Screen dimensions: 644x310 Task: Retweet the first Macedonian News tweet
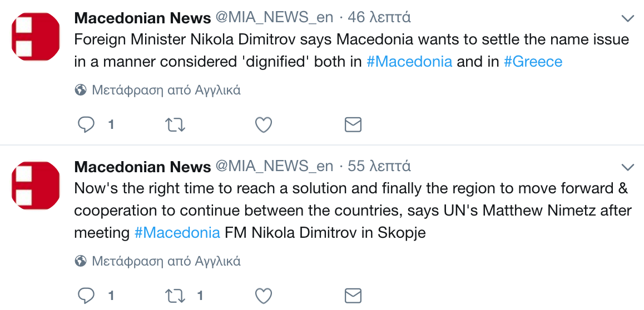175,125
